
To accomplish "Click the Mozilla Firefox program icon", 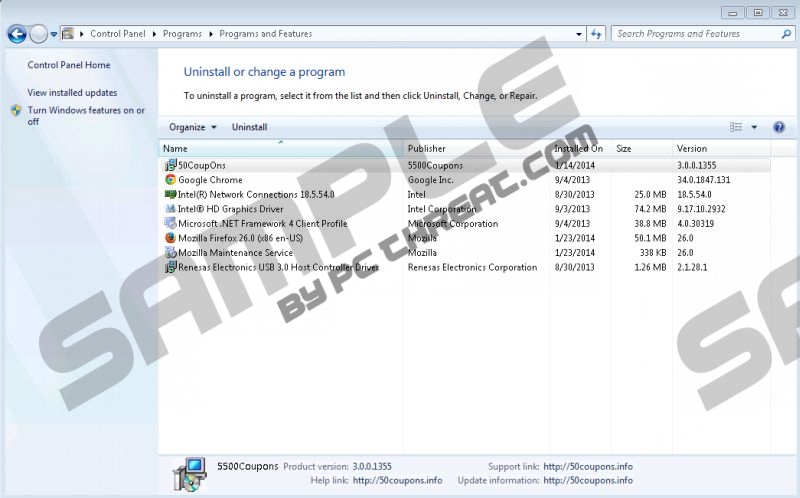I will (170, 238).
